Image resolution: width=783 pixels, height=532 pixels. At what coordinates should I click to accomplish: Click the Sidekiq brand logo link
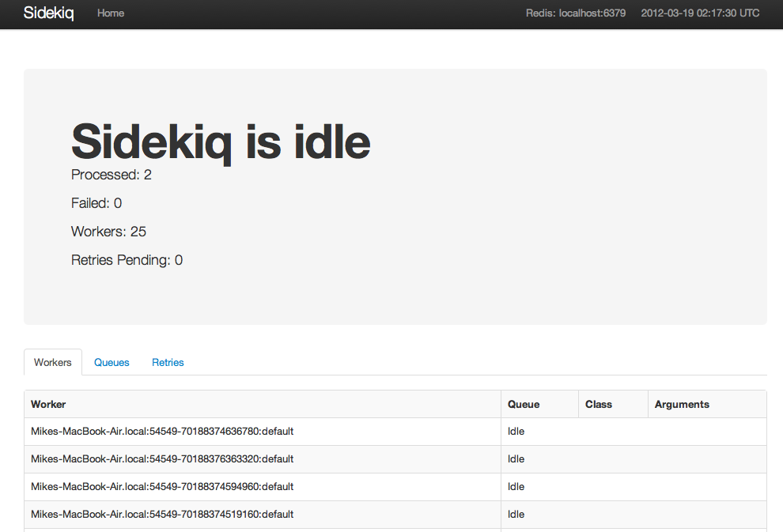tap(48, 13)
